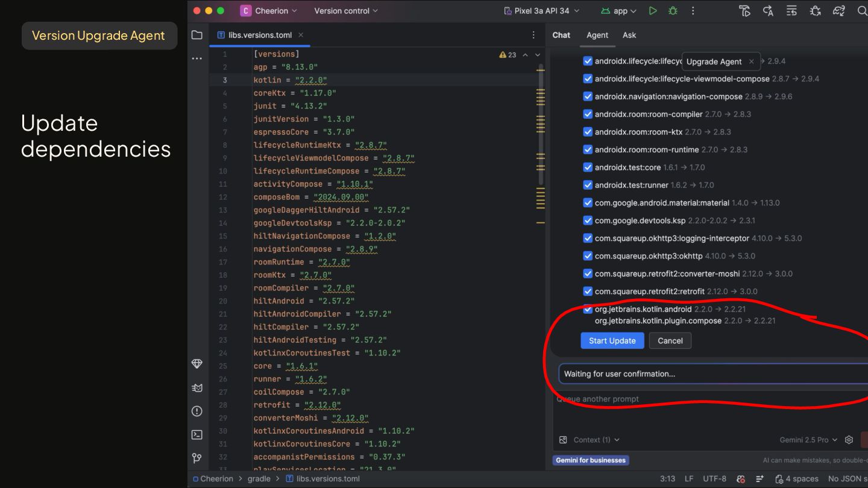868x488 pixels.
Task: Switch to the Agent tab
Action: click(597, 35)
